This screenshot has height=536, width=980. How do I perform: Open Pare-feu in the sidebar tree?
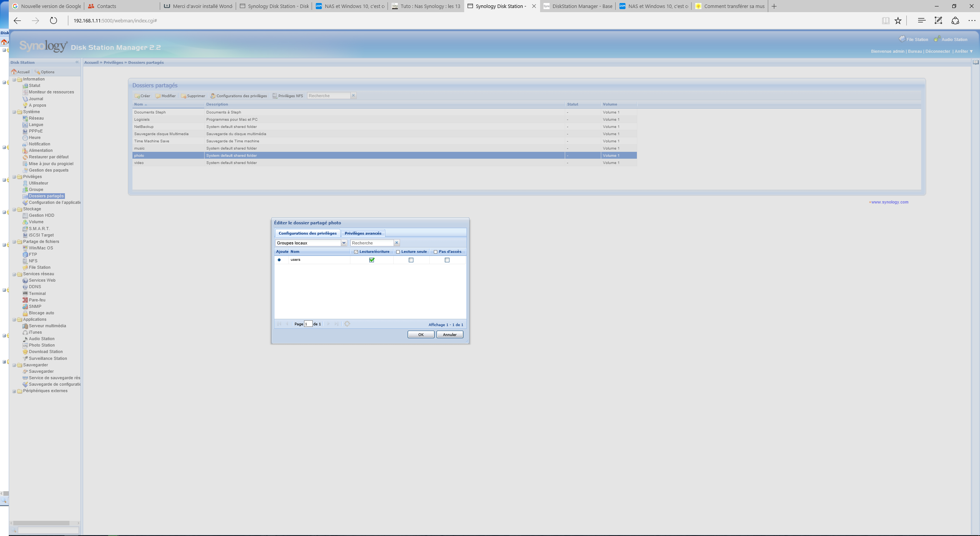pyautogui.click(x=37, y=300)
